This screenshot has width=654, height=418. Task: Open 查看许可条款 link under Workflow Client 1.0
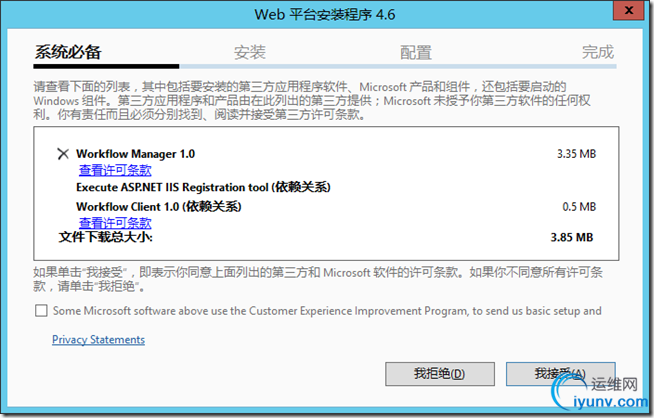[115, 223]
